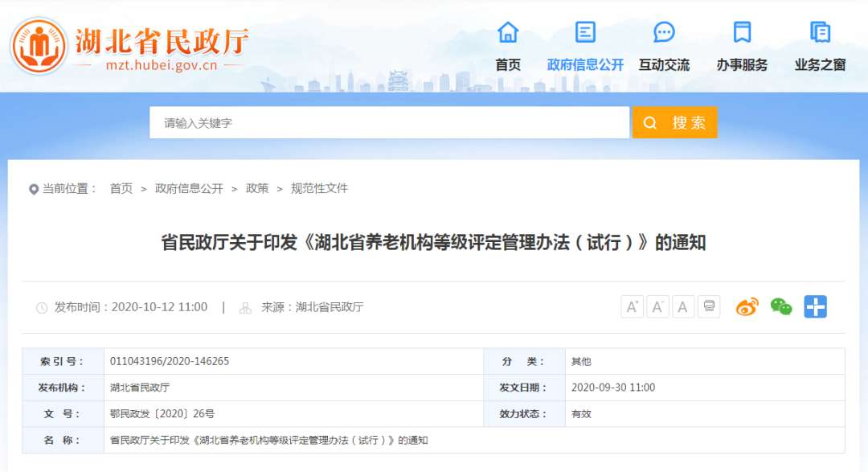Click the 首页 house icon

click(508, 32)
